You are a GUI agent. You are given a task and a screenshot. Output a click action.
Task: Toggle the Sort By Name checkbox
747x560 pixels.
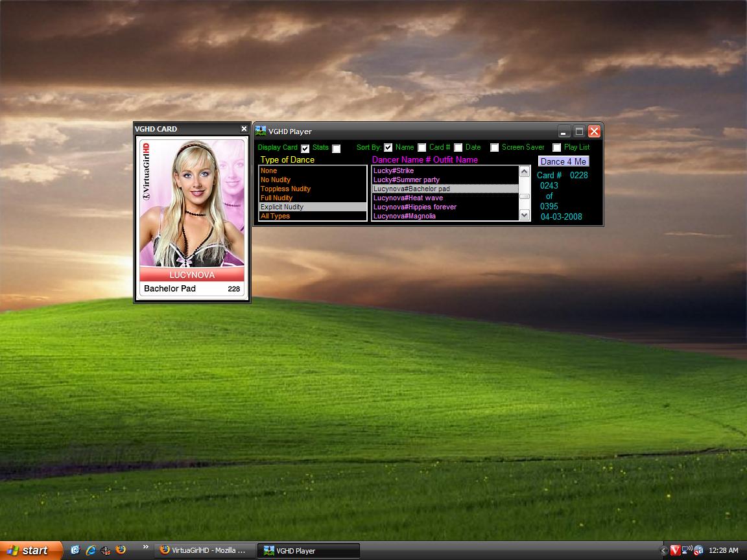[x=388, y=148]
